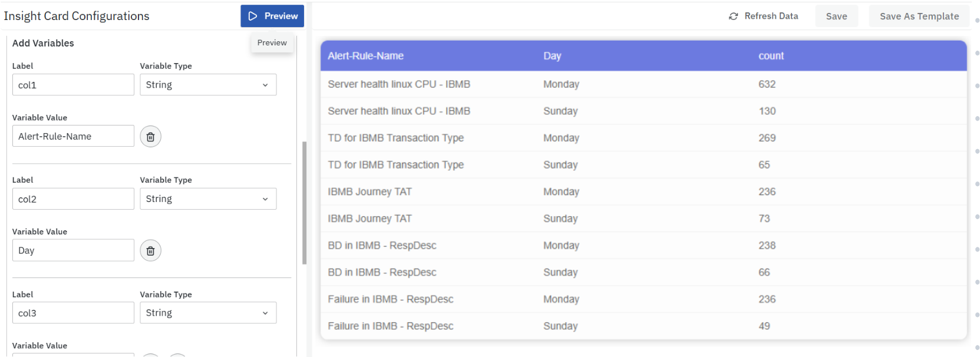
Task: Select the count 632 table cell
Action: (x=767, y=84)
